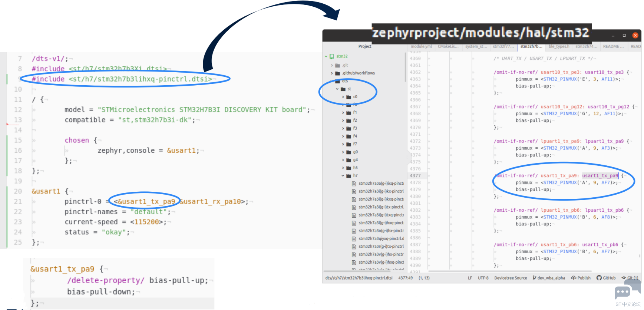Switch to the README tab

(614, 46)
